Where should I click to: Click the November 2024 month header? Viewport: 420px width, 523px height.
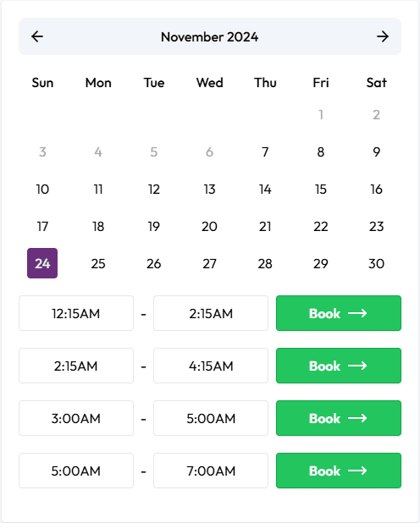pos(210,36)
